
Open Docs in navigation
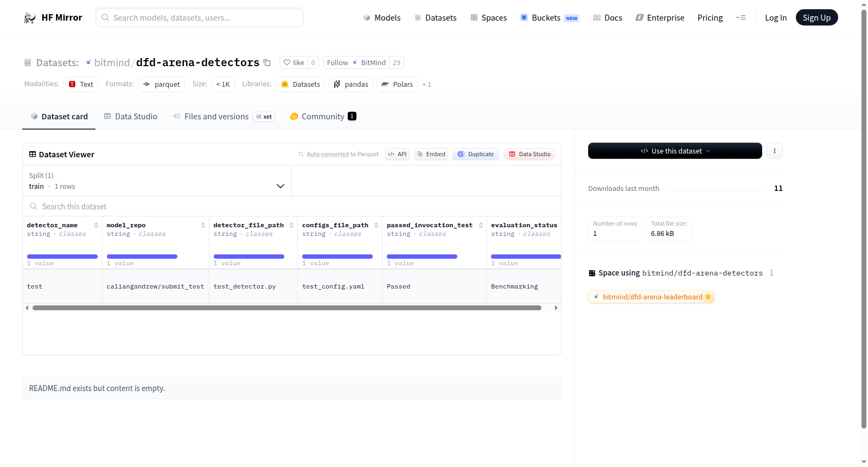tap(607, 18)
